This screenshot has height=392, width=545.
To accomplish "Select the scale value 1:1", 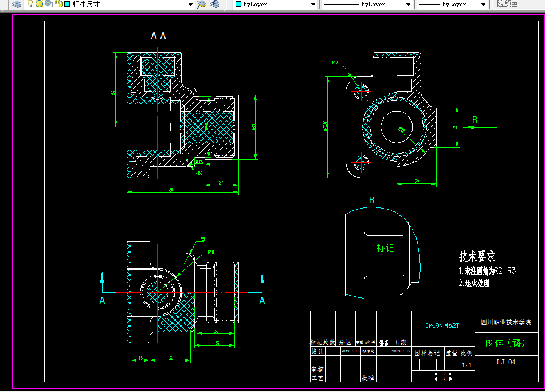I will (467, 366).
